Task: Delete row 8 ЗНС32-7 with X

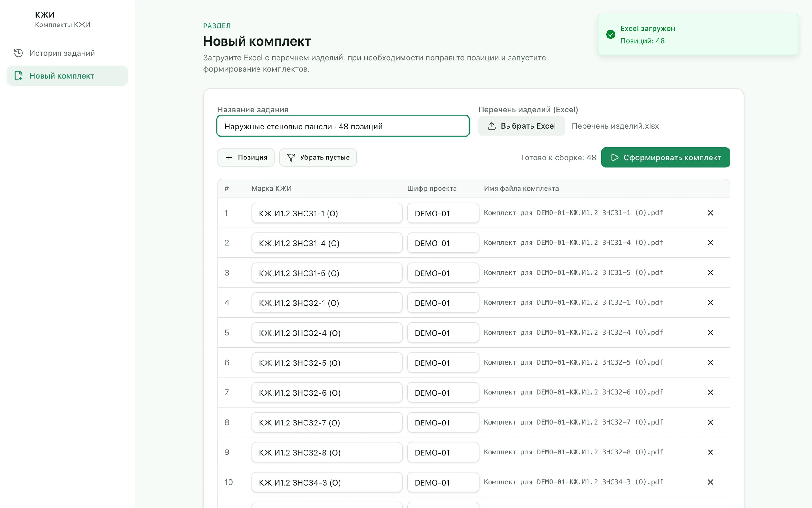Action: (710, 422)
